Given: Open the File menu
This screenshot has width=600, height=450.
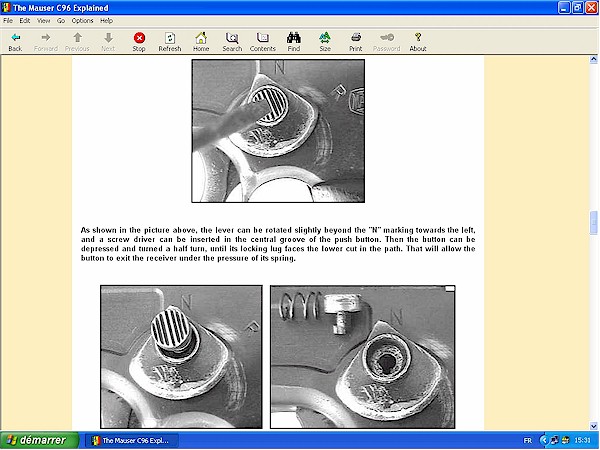Looking at the screenshot, I should click(8, 21).
